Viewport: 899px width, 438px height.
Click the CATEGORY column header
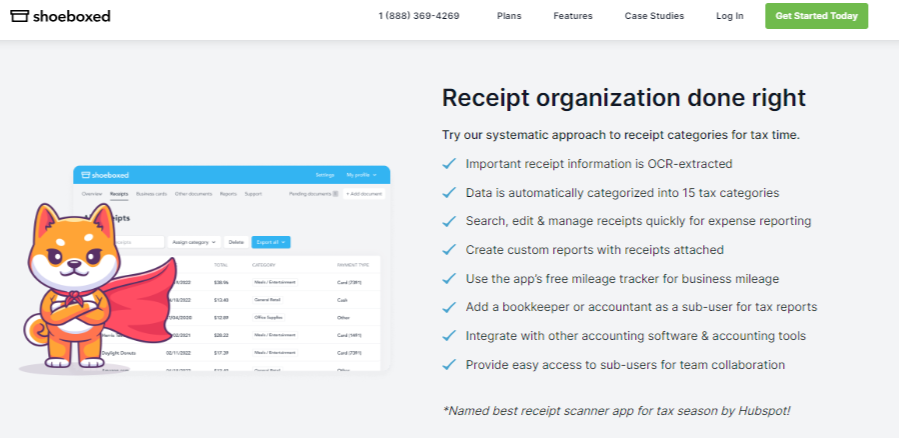pos(264,265)
